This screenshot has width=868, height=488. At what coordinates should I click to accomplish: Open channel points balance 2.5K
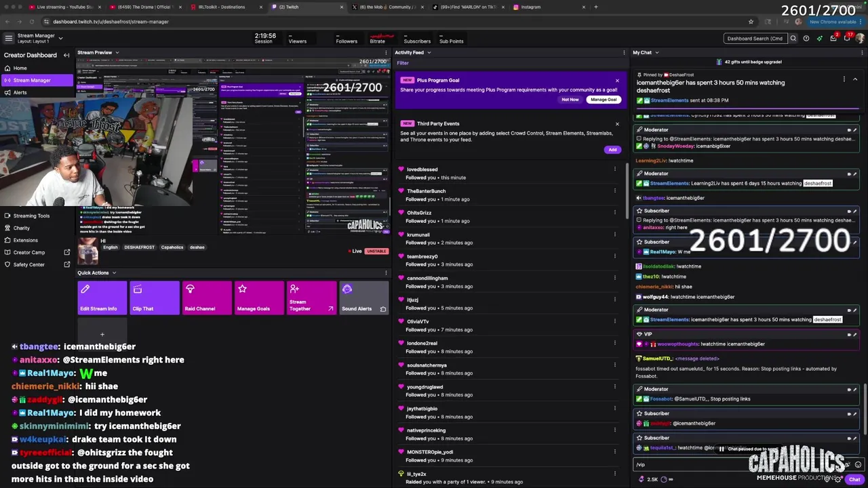648,479
